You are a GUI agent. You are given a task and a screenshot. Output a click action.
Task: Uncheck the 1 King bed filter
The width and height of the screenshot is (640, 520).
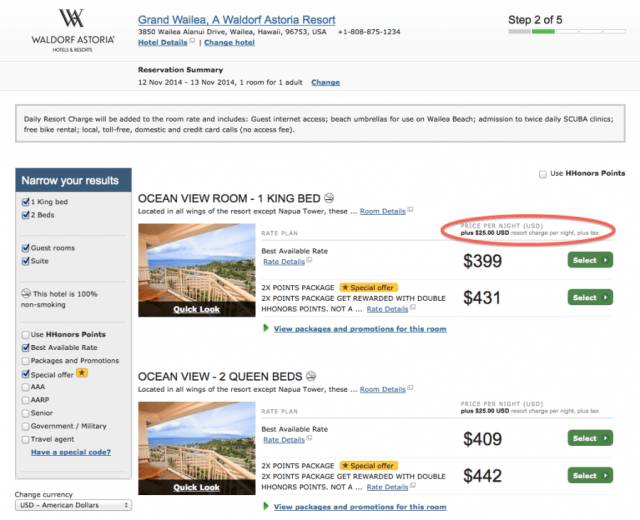[26, 201]
